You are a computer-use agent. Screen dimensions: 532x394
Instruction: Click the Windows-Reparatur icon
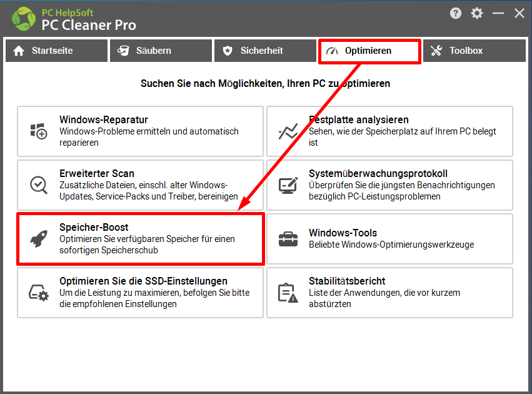click(39, 131)
